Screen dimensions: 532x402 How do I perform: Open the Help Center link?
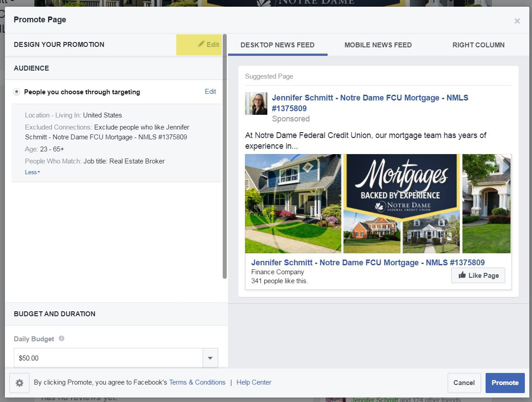tap(254, 382)
